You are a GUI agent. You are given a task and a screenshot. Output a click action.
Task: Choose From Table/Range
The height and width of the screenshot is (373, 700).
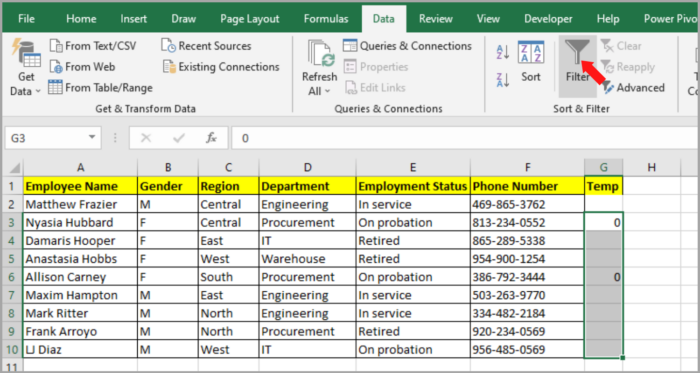tap(100, 87)
